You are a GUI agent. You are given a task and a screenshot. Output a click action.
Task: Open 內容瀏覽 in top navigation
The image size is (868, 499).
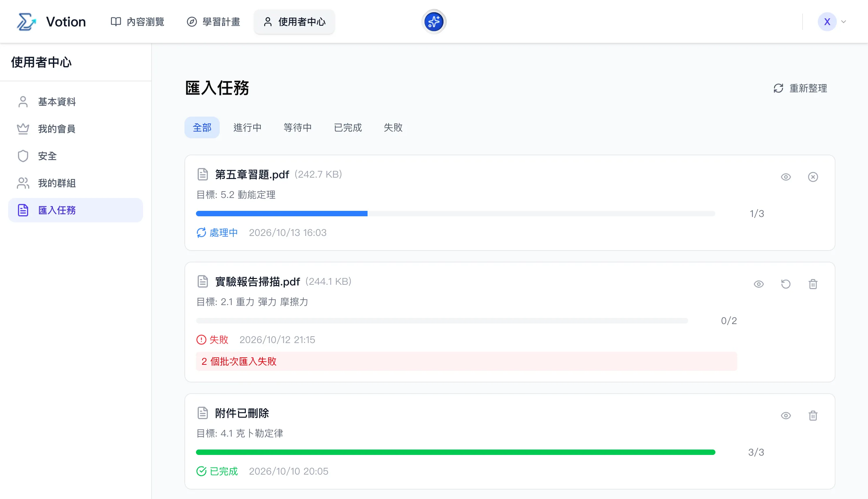tap(137, 22)
